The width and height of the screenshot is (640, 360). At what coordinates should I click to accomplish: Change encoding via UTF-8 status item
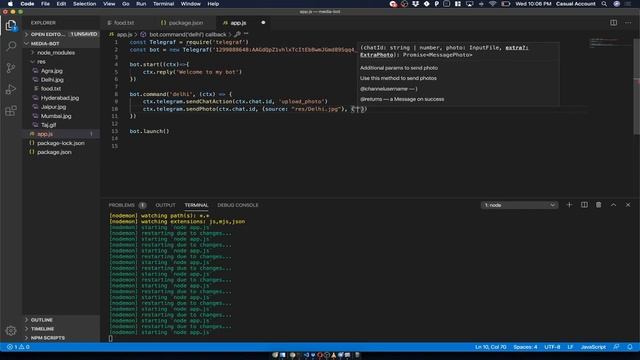tap(552, 347)
